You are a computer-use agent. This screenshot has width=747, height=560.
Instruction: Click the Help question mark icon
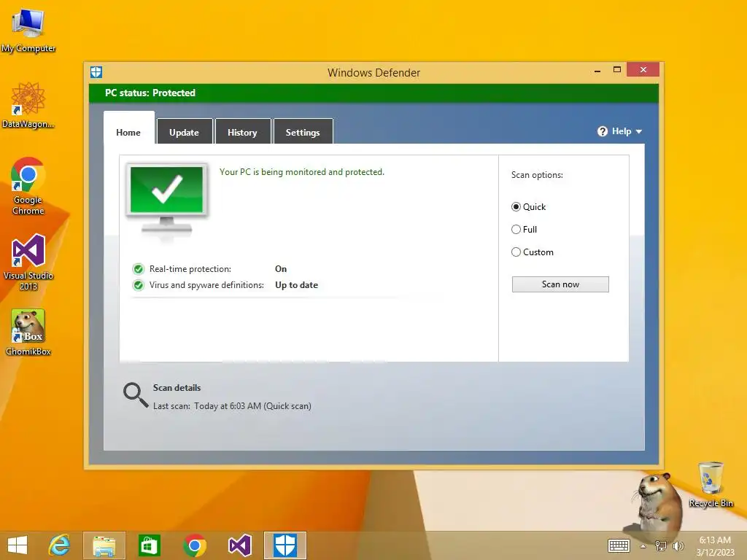[x=602, y=131]
